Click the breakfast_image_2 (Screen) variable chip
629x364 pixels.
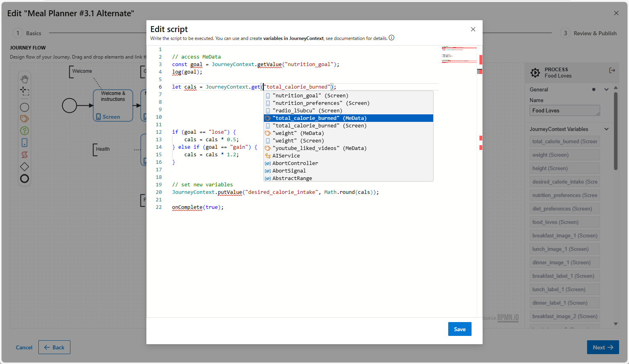point(565,316)
